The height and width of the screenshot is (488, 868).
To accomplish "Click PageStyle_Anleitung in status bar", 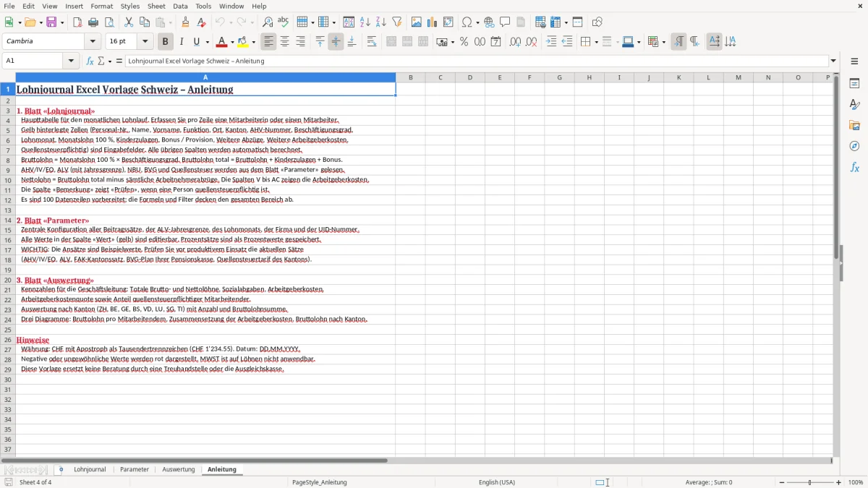I will point(320,482).
